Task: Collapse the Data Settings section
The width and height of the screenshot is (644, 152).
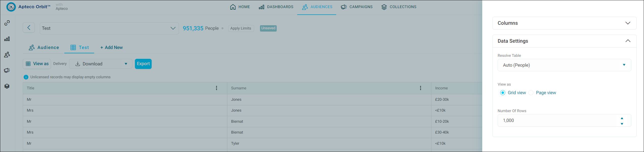Action: pos(564,41)
